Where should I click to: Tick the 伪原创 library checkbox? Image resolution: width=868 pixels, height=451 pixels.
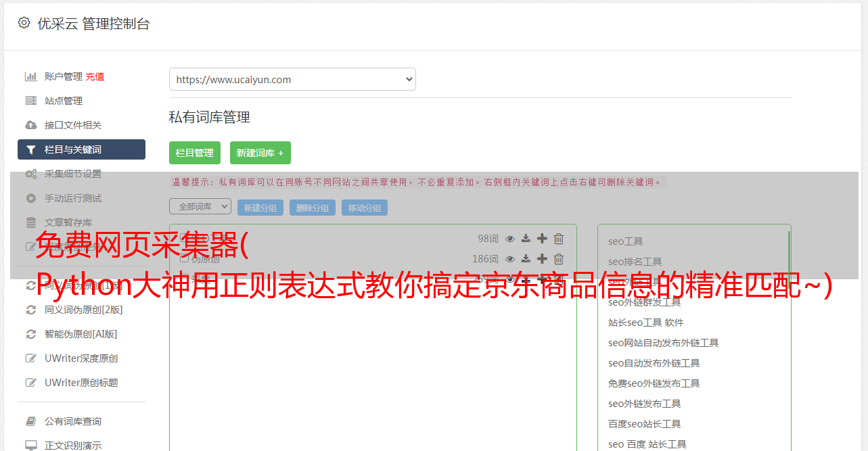[184, 259]
